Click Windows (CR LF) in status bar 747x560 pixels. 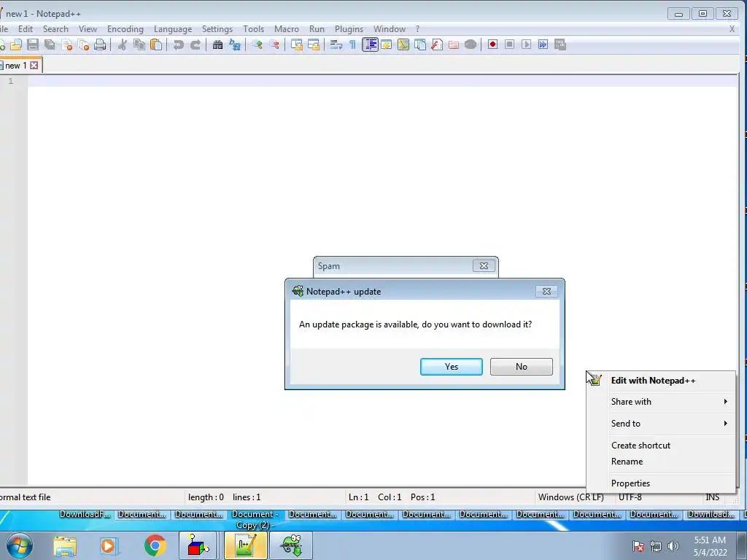click(570, 497)
